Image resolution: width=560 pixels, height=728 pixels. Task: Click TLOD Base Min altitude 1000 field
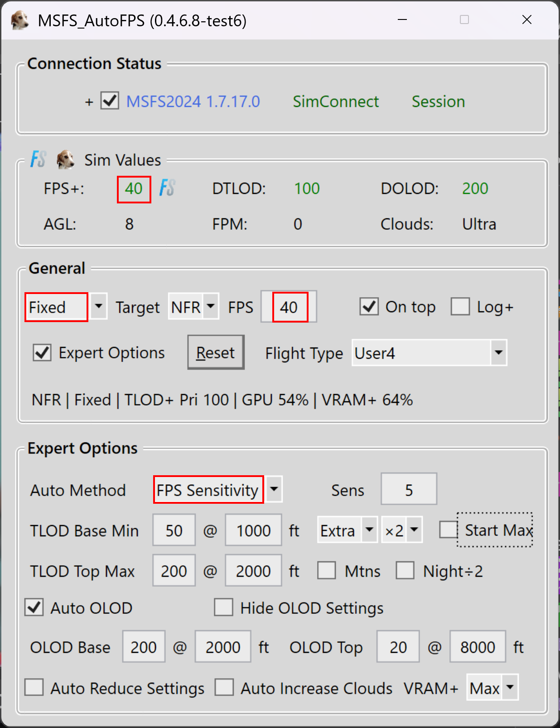253,530
